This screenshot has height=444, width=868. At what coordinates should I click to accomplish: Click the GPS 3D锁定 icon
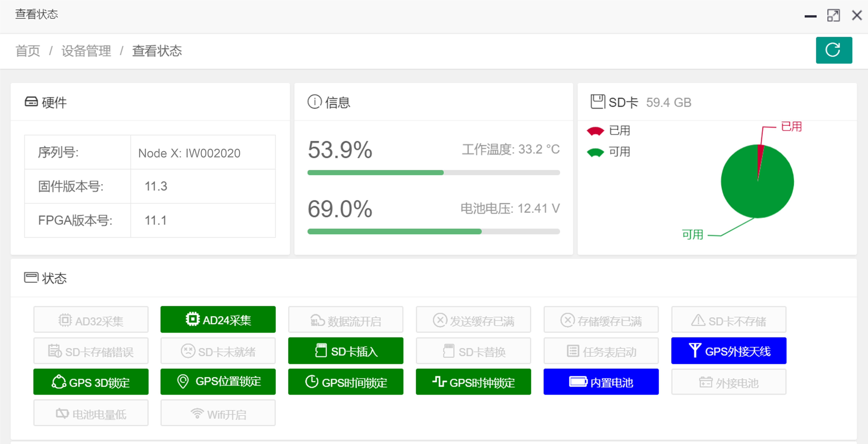tap(59, 382)
